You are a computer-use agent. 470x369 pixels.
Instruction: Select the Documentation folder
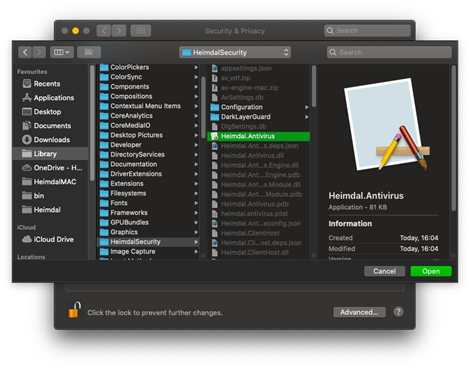pos(148,164)
